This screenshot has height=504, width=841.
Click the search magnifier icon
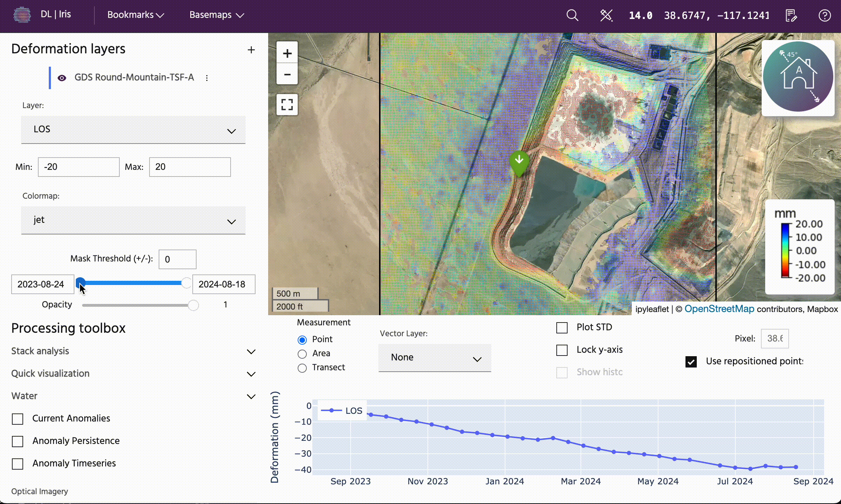572,15
